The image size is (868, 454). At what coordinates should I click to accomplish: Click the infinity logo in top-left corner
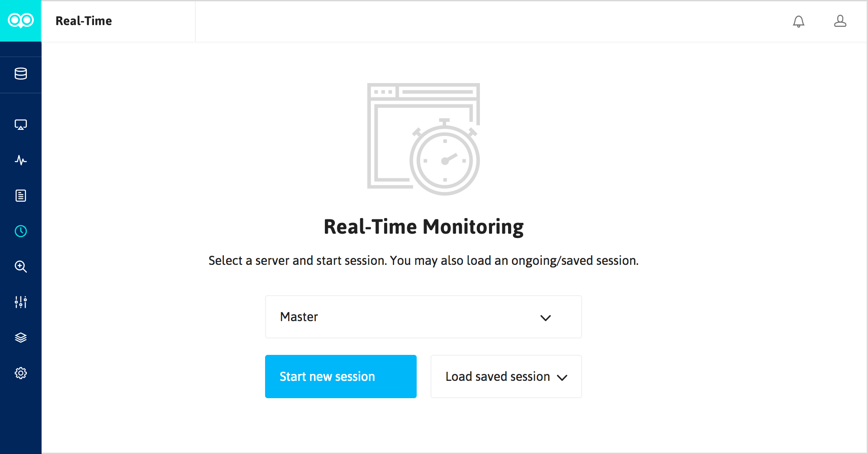coord(21,20)
